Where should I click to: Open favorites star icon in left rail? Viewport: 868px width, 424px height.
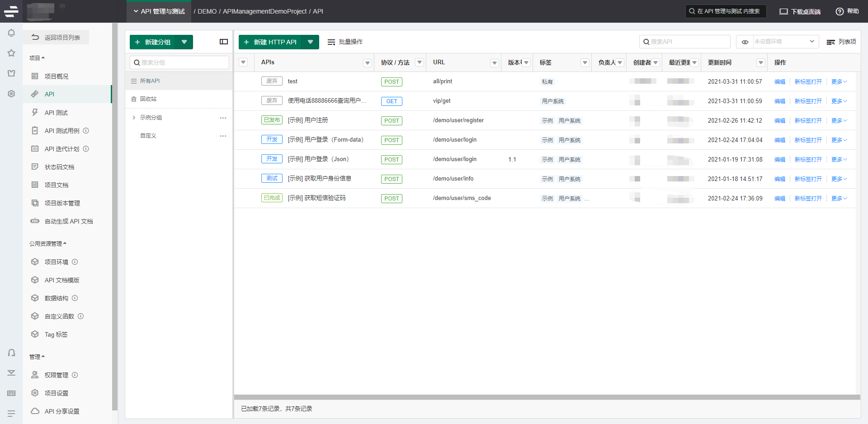point(11,53)
